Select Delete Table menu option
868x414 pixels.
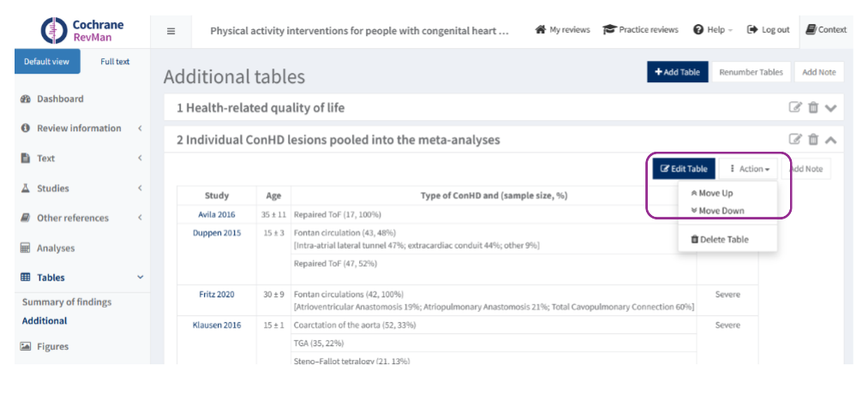[x=720, y=239]
